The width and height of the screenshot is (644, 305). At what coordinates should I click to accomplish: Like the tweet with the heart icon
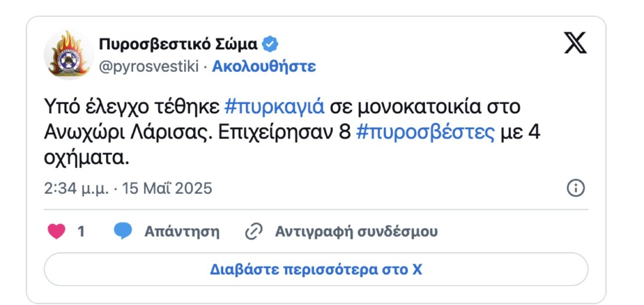click(56, 231)
